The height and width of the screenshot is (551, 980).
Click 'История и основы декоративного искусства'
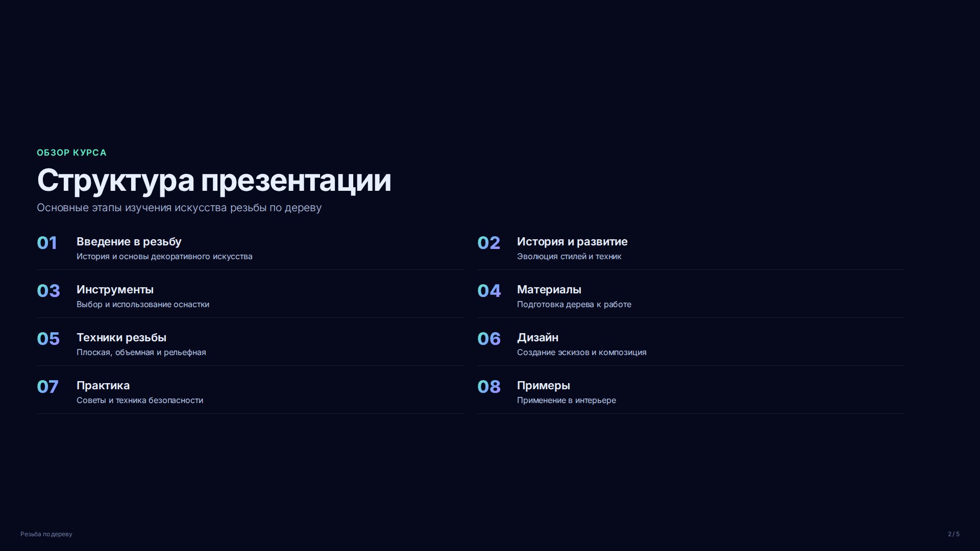tap(164, 256)
